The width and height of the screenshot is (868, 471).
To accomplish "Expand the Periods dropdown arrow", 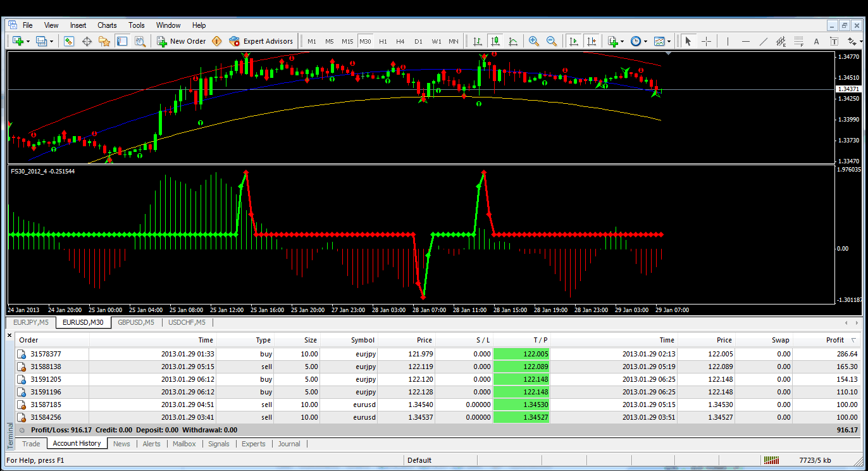I will coord(645,41).
